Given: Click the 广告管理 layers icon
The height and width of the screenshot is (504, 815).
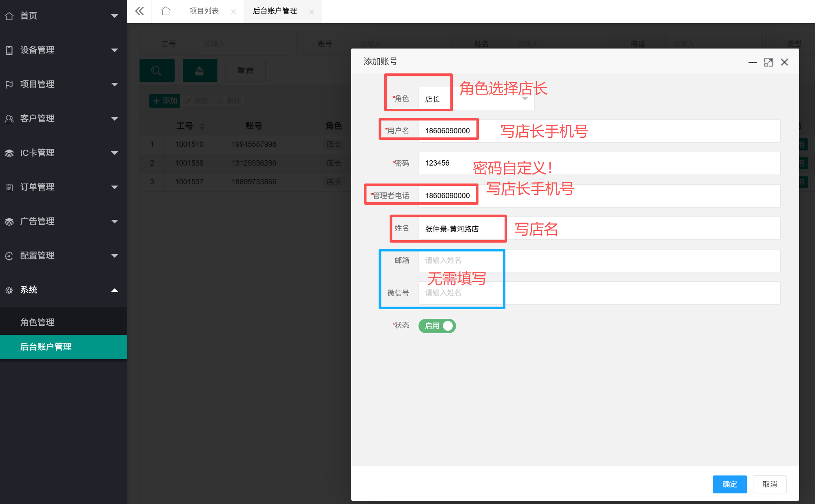Looking at the screenshot, I should [9, 221].
